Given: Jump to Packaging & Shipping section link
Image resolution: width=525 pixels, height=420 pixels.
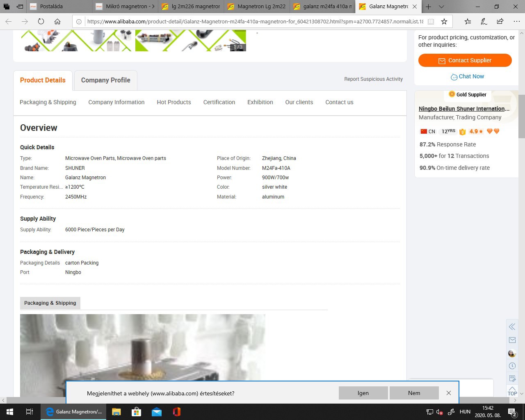Looking at the screenshot, I should pos(48,103).
